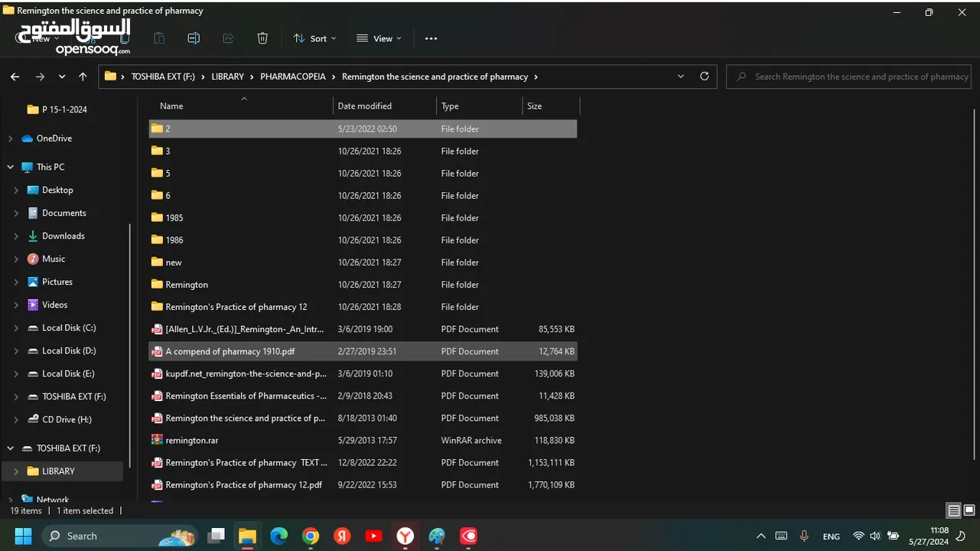This screenshot has width=980, height=551.
Task: Sort by the Name column header
Action: click(x=240, y=106)
